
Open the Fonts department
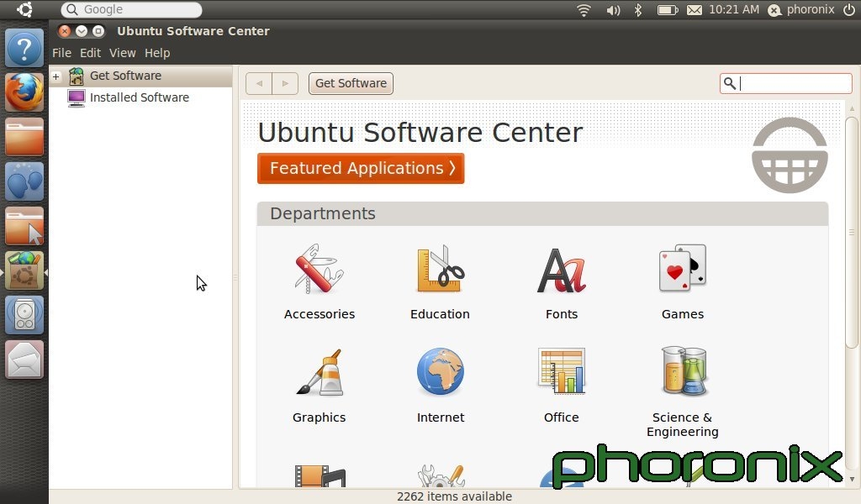pos(561,282)
